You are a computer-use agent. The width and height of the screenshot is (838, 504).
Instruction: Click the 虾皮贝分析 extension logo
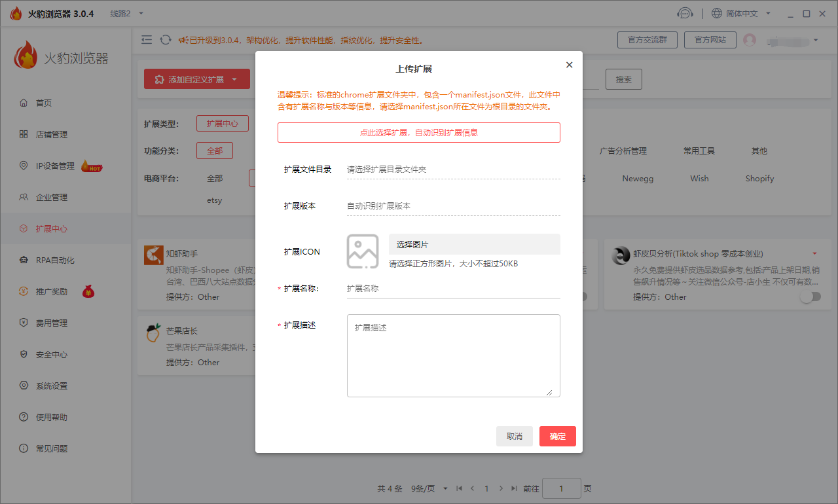click(621, 255)
